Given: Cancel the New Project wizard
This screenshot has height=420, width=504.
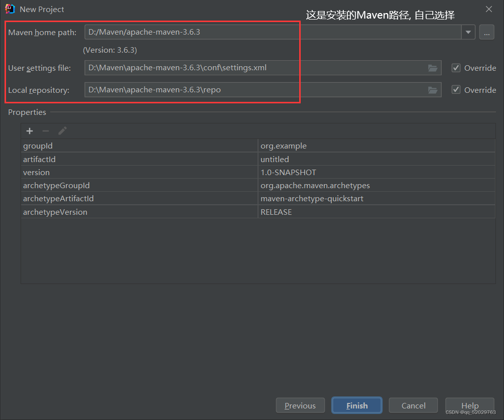Looking at the screenshot, I should click(x=413, y=405).
